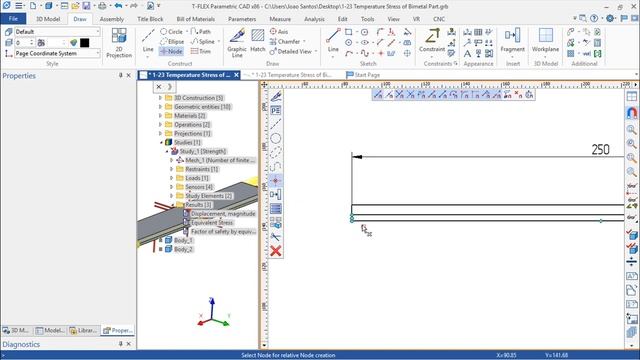Image resolution: width=640 pixels, height=360 pixels.
Task: Close the Properties panel
Action: click(x=129, y=76)
